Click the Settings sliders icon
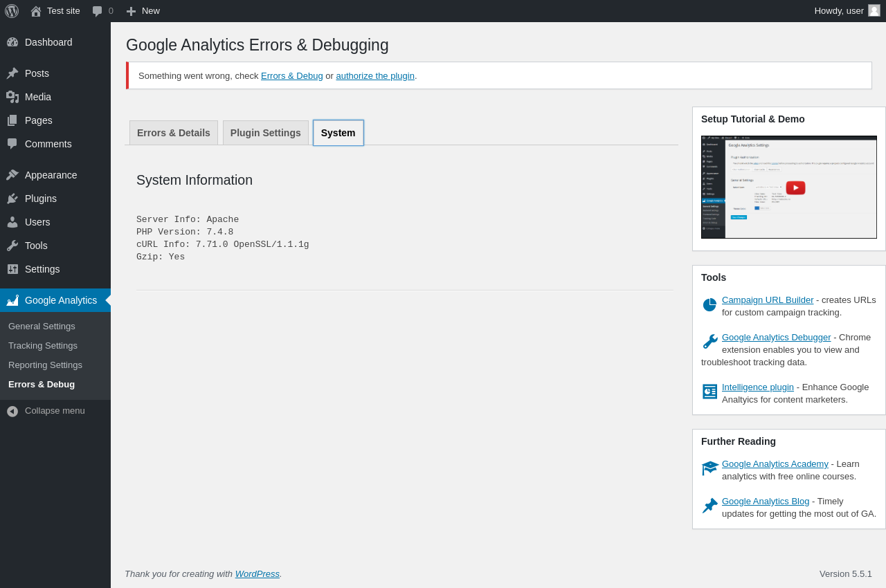Viewport: 886px width, 588px height. click(x=12, y=269)
